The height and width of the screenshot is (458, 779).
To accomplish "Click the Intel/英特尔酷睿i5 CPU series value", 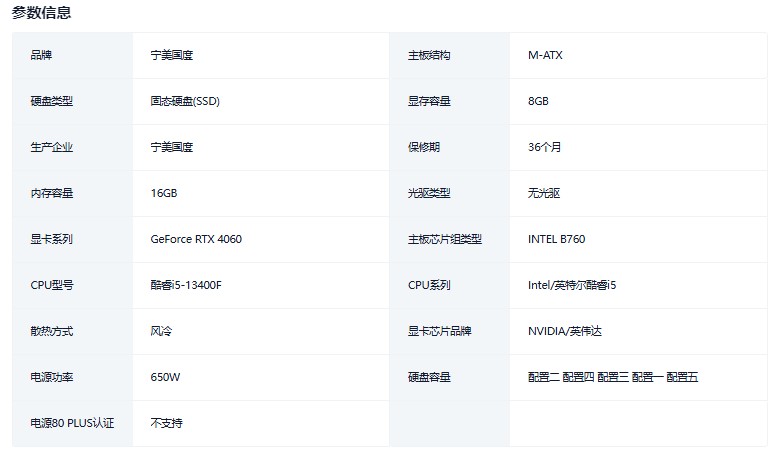I will (x=572, y=285).
